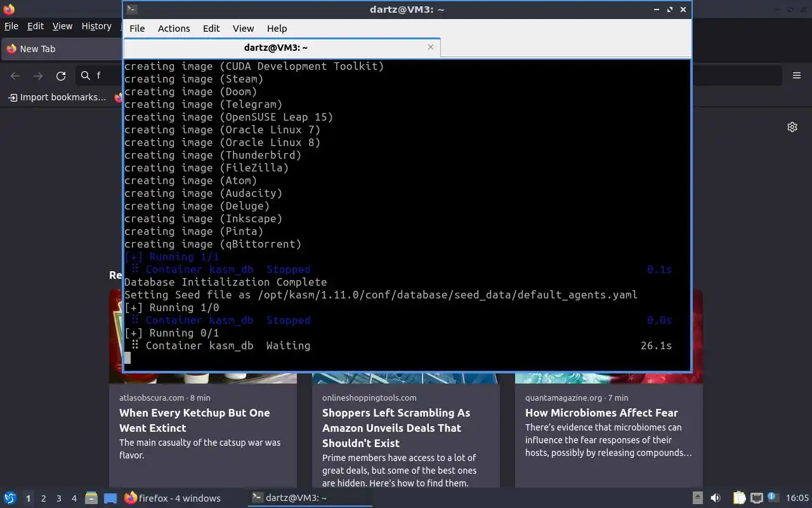Switch to workspace 1

(28, 498)
